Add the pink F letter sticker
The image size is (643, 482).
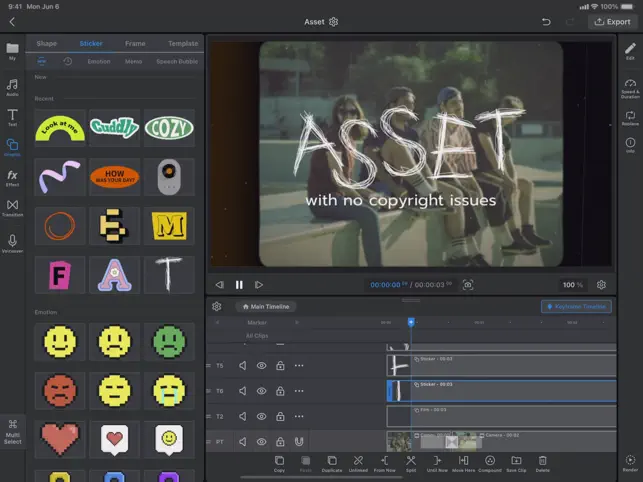click(x=60, y=275)
